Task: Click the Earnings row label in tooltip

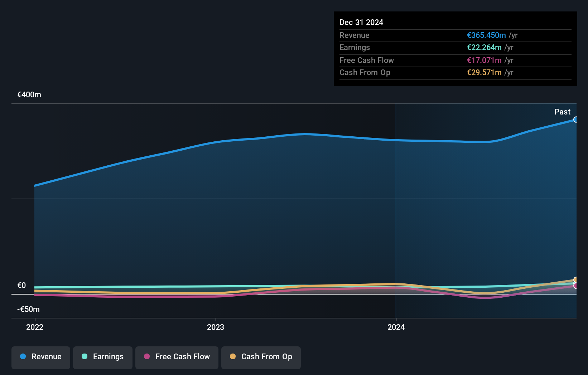Action: point(355,47)
